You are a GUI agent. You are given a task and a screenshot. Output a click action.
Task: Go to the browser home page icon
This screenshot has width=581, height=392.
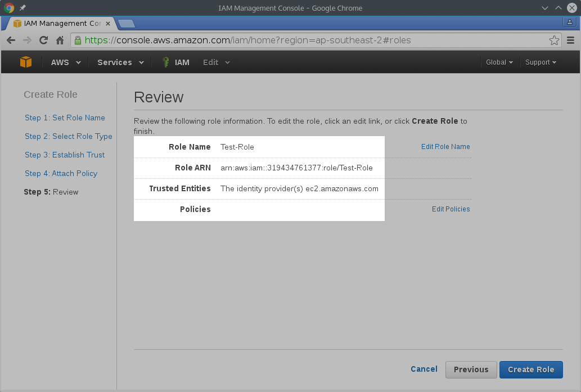pos(60,40)
